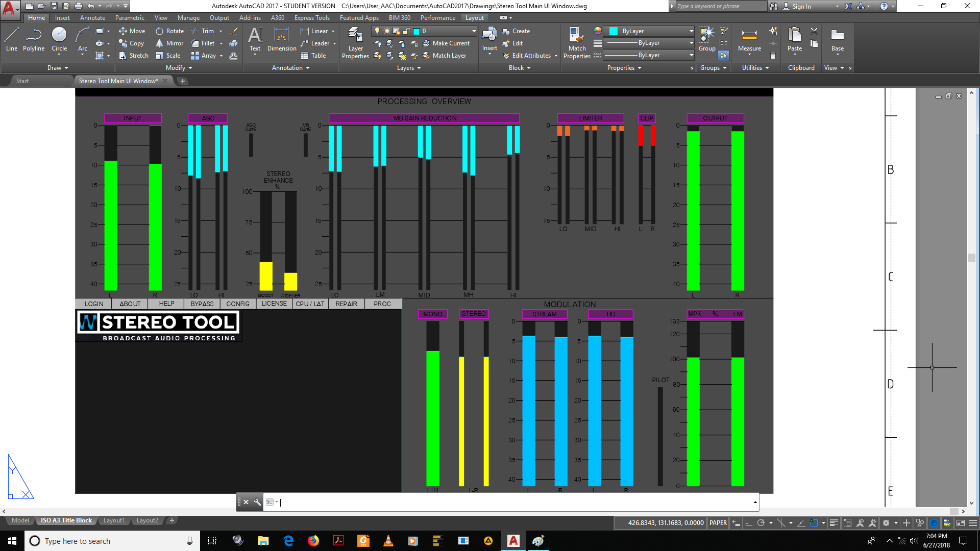The width and height of the screenshot is (980, 551).
Task: Open the ByLayer color dropdown
Action: click(x=649, y=31)
